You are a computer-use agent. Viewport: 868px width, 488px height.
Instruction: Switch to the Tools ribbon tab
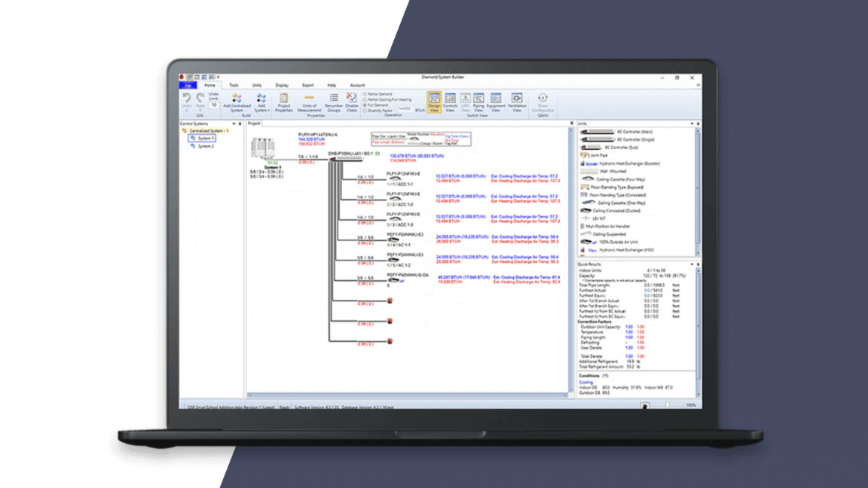234,85
